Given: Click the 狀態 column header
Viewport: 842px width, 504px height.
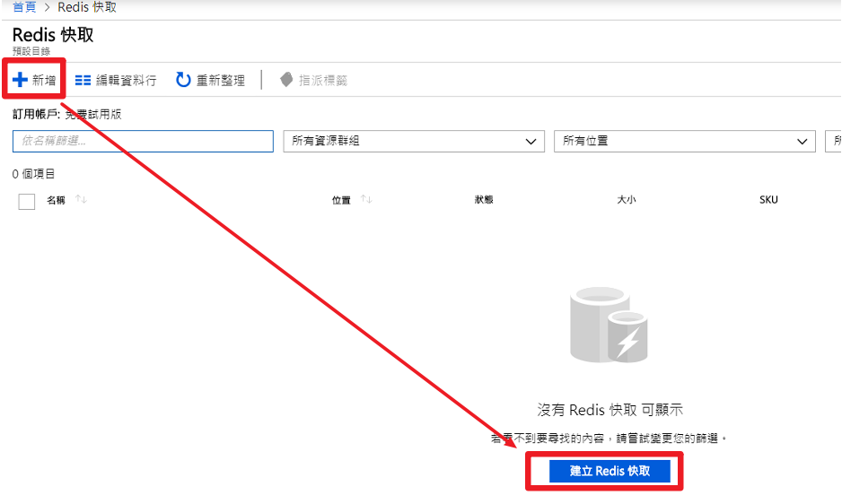Looking at the screenshot, I should (484, 200).
